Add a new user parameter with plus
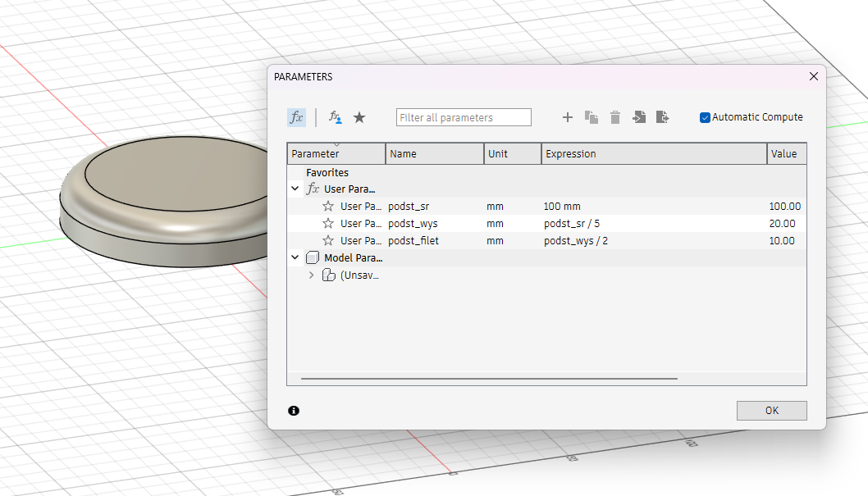Image resolution: width=868 pixels, height=496 pixels. coord(567,117)
